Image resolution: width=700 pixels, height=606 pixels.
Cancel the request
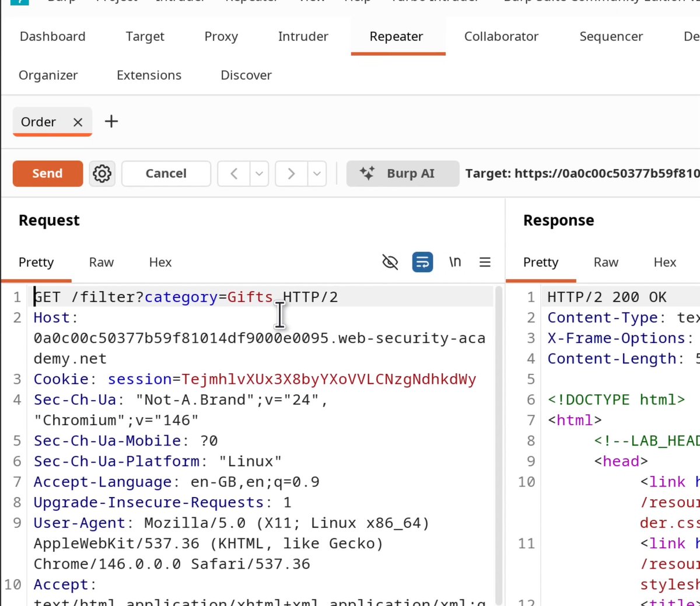[166, 173]
